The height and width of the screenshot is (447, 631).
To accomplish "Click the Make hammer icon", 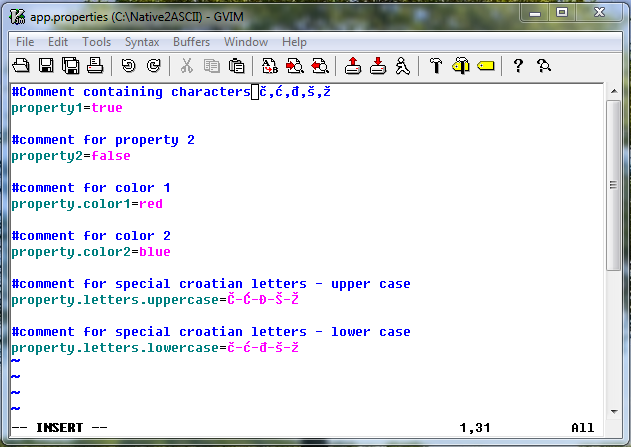I will [436, 66].
